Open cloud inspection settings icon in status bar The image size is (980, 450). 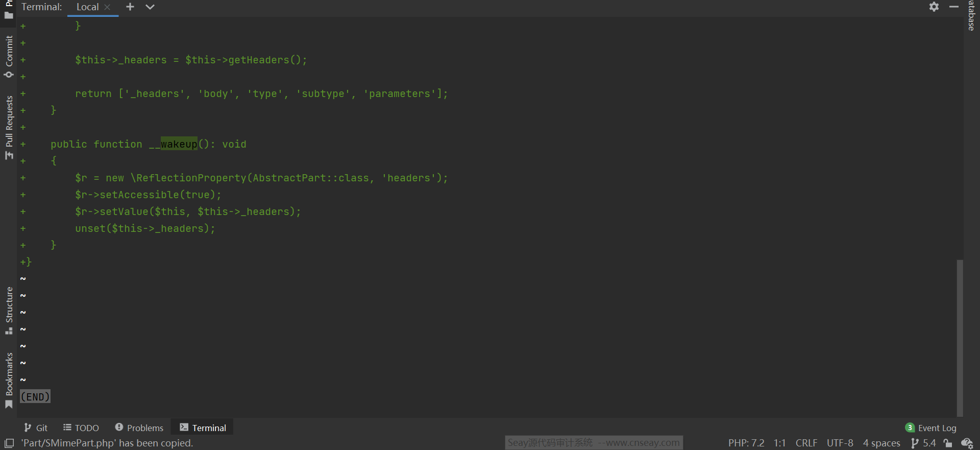click(967, 443)
